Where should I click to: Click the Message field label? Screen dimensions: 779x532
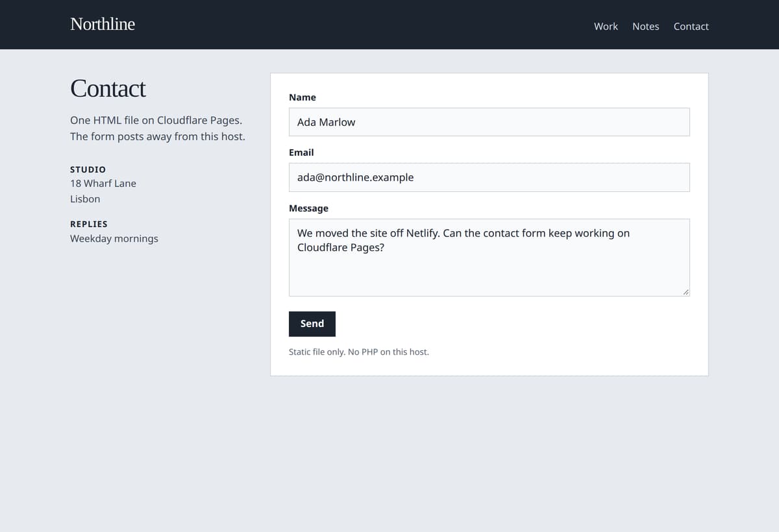tap(308, 208)
